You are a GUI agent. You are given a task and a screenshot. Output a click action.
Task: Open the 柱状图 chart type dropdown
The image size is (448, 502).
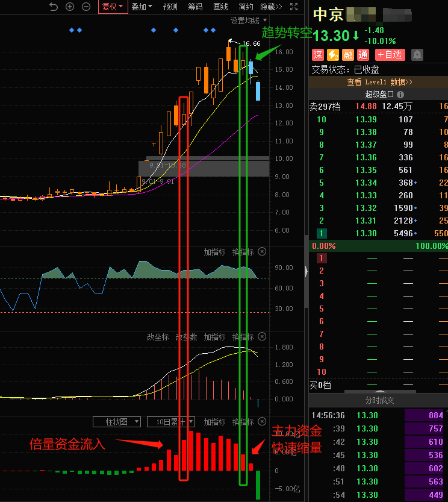(117, 422)
